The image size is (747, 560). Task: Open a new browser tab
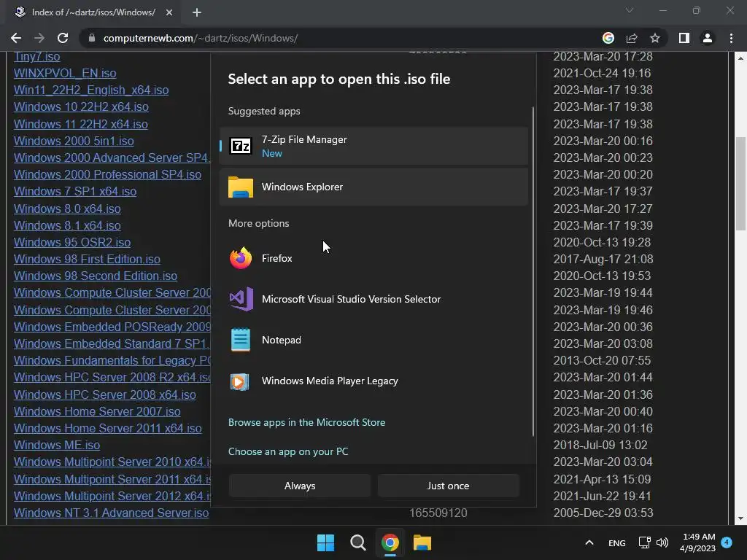197,12
